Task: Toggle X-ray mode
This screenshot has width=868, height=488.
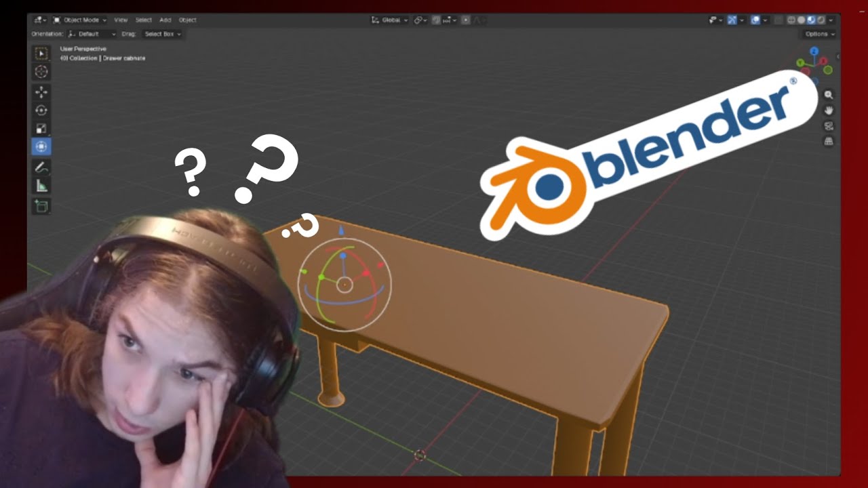Action: (x=778, y=20)
